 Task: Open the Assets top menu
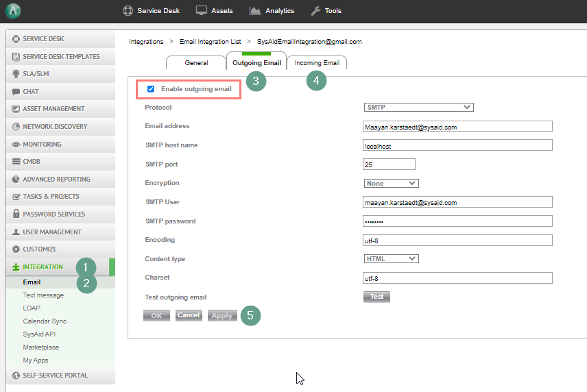coord(215,11)
